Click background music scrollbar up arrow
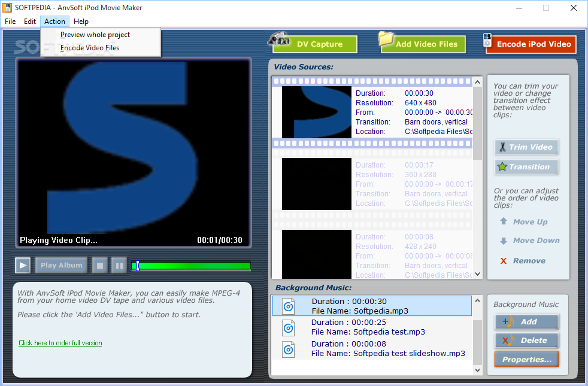Viewport: 588px width, 386px height. tap(477, 300)
